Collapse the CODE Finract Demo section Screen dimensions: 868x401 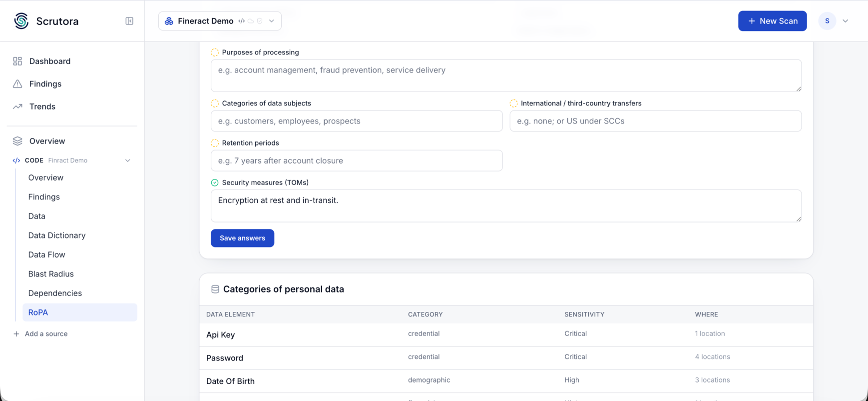[x=128, y=160]
